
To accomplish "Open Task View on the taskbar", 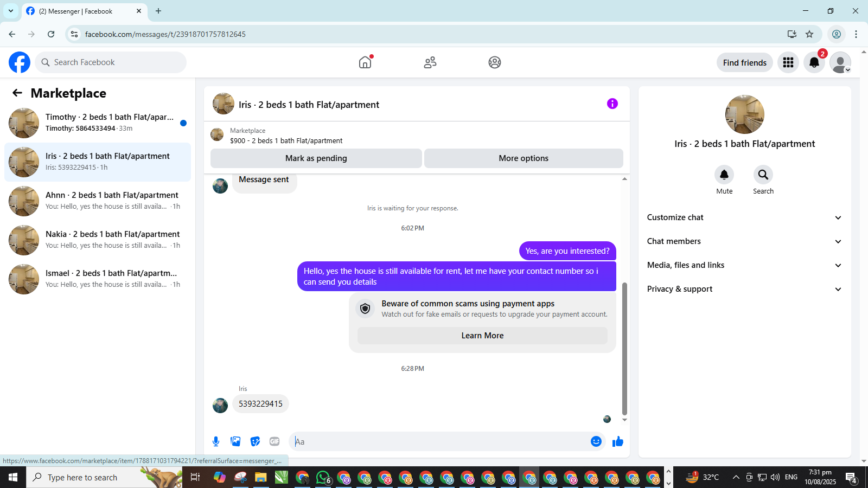I will [195, 478].
